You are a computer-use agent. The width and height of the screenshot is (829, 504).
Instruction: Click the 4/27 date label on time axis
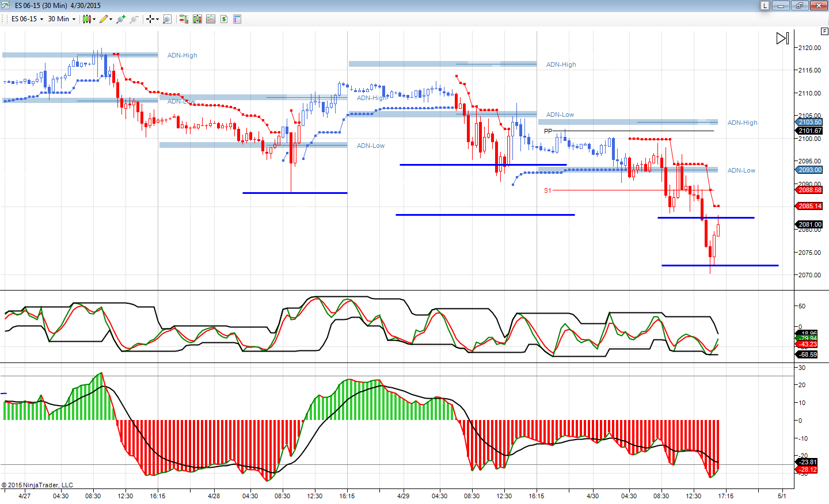click(25, 496)
